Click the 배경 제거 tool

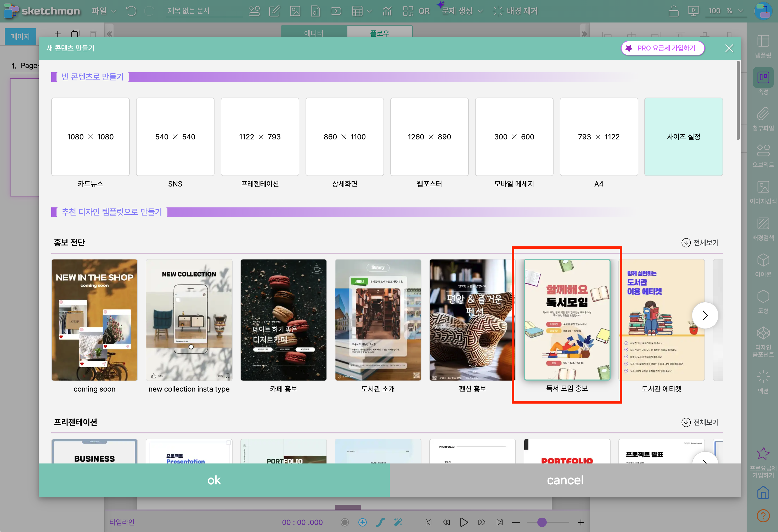coord(515,11)
